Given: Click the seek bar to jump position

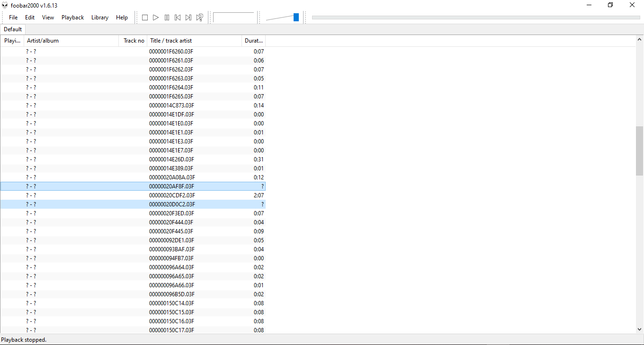Looking at the screenshot, I should point(474,17).
